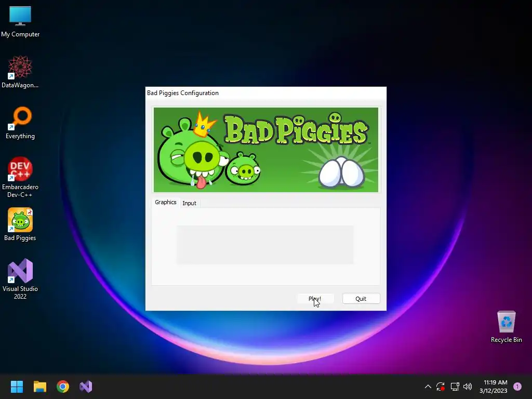Click the Quit button
The height and width of the screenshot is (399, 532).
361,299
